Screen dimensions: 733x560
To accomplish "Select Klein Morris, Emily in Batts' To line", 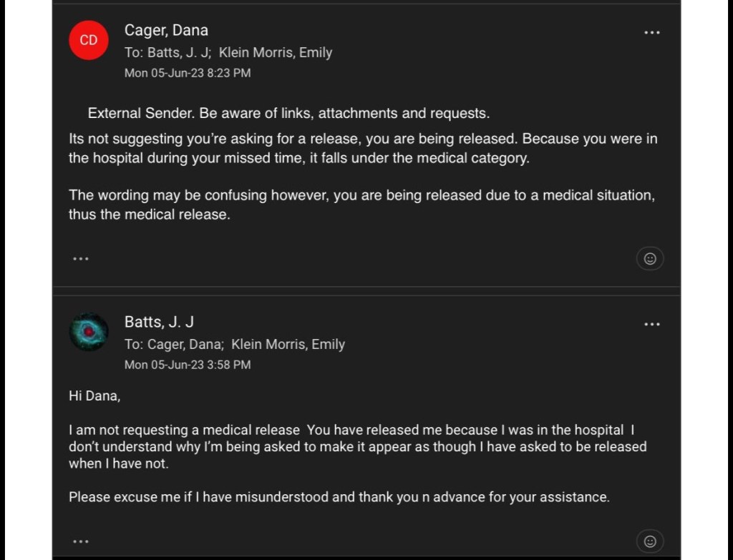I will tap(288, 344).
